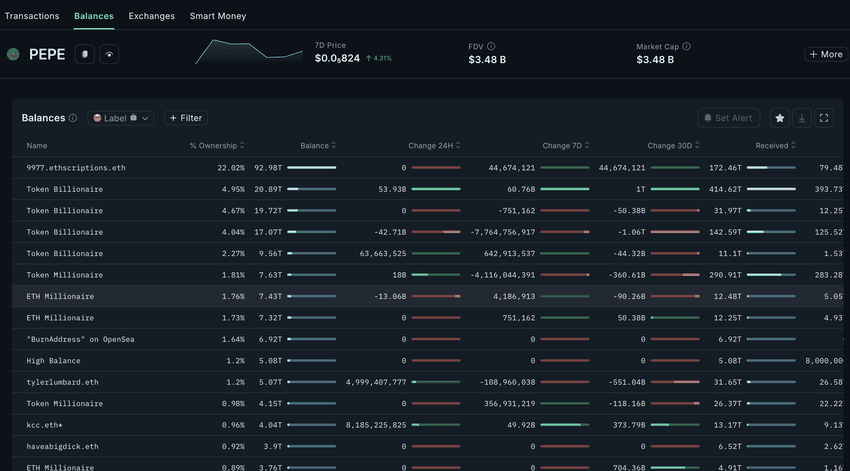The width and height of the screenshot is (850, 471).
Task: Expand balances table to fullscreen
Action: 824,118
